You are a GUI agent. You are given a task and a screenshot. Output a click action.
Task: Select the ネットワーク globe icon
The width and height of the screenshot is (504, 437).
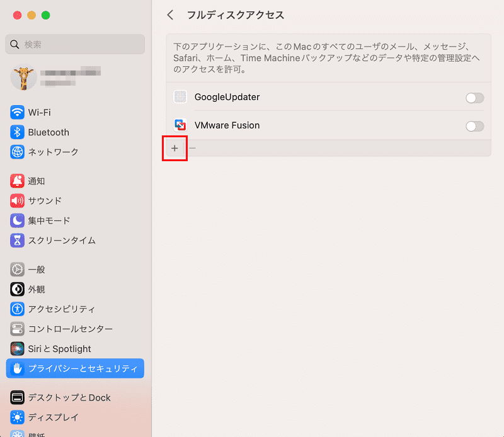pos(17,152)
